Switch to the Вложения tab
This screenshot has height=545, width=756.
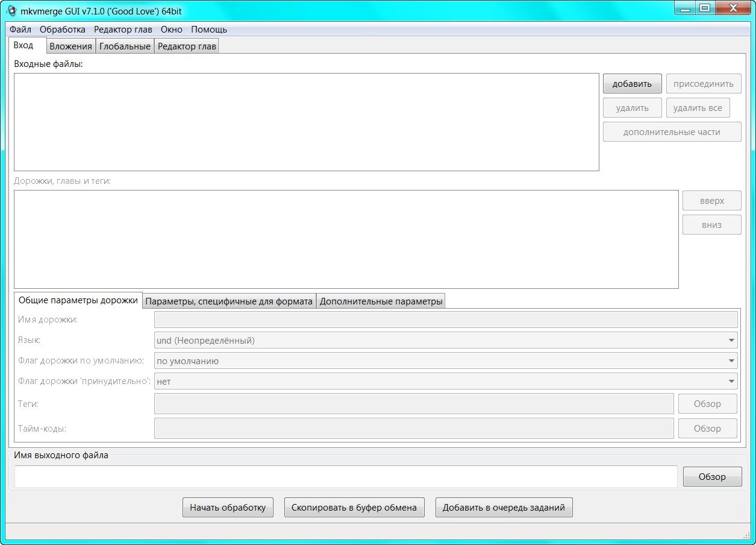[x=71, y=46]
